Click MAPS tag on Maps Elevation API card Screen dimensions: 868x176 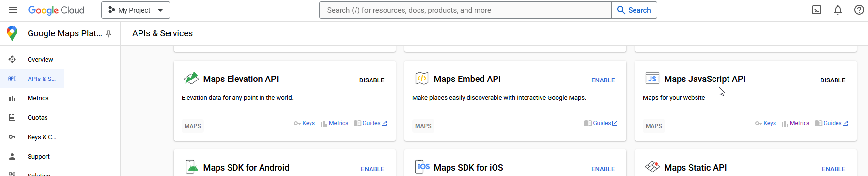coord(193,126)
